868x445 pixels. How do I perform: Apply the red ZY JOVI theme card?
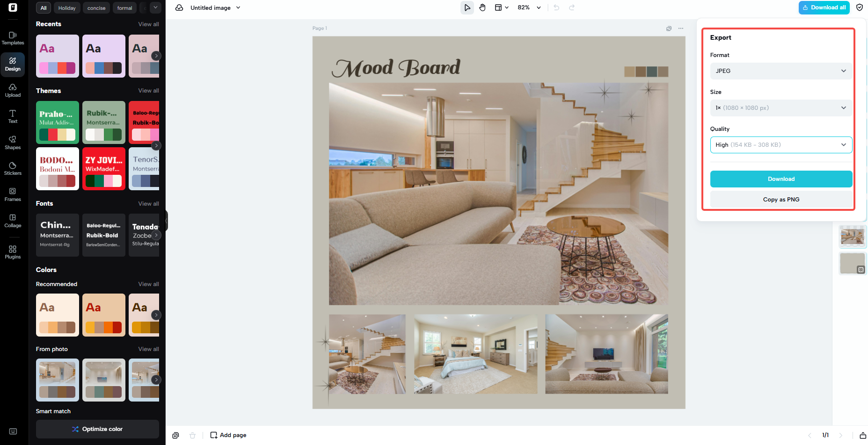click(104, 169)
